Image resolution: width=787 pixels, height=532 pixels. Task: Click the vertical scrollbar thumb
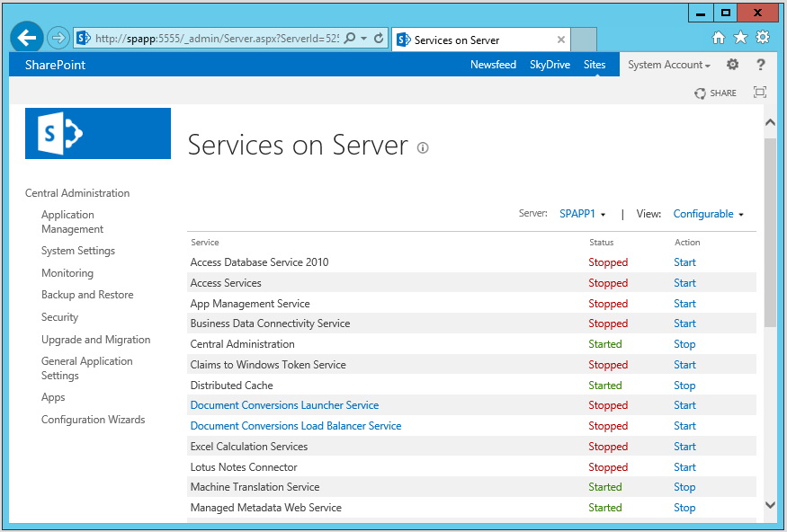tap(770, 233)
